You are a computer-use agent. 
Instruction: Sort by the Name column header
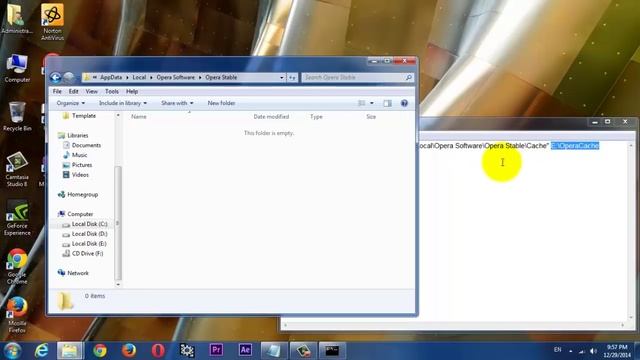point(139,117)
